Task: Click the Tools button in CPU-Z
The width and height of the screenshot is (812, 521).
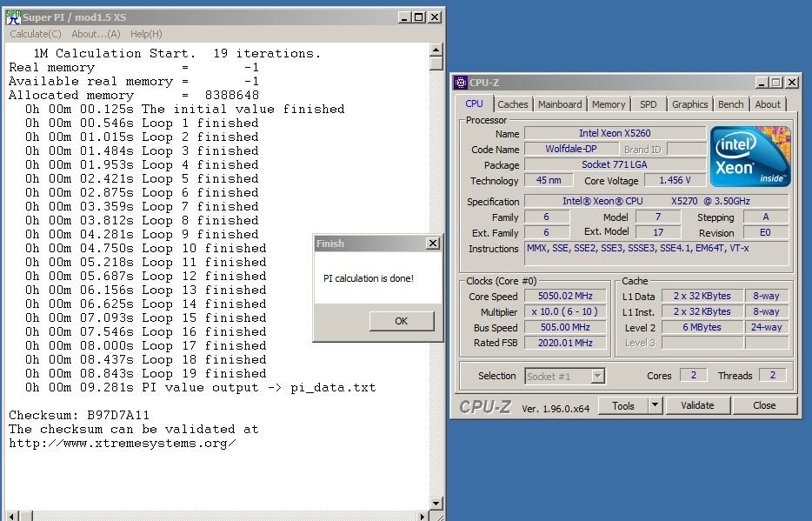Action: (623, 405)
